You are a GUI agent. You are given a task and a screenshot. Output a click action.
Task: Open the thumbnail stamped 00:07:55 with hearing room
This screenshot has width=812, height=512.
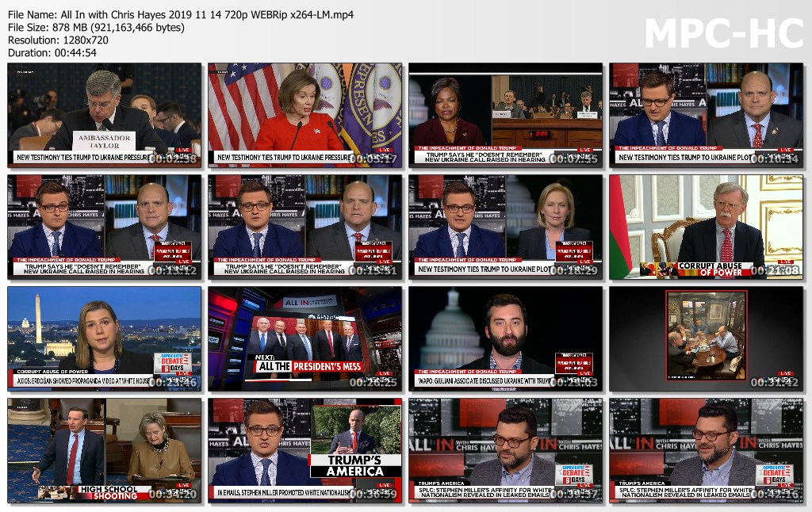coord(505,115)
